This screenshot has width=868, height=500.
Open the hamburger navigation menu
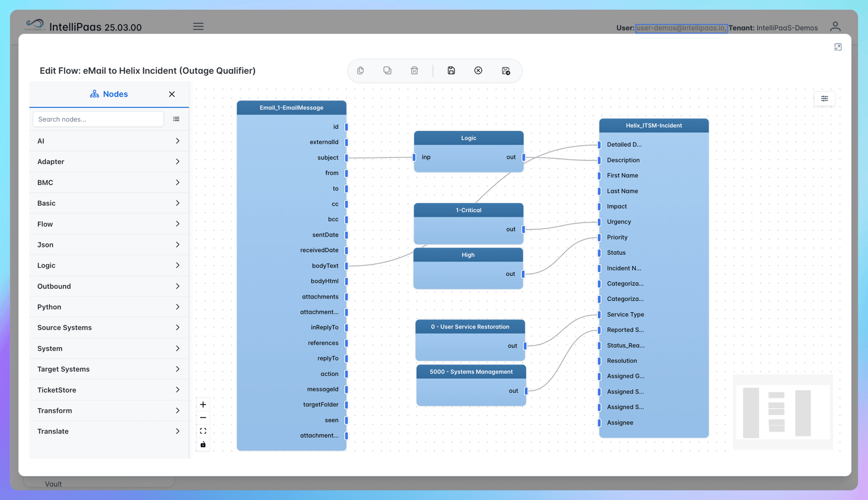point(198,26)
